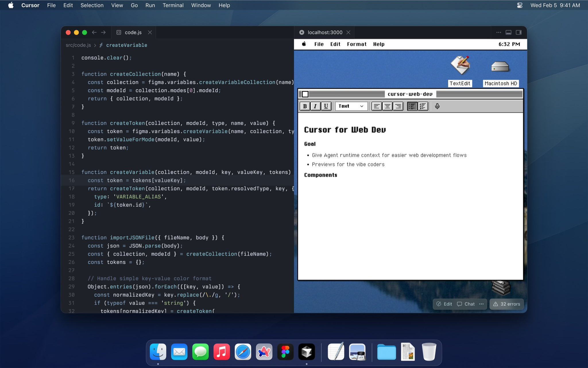Click the 'VARIABLE_ALIAS' string on line 18
This screenshot has width=588, height=368.
click(138, 197)
